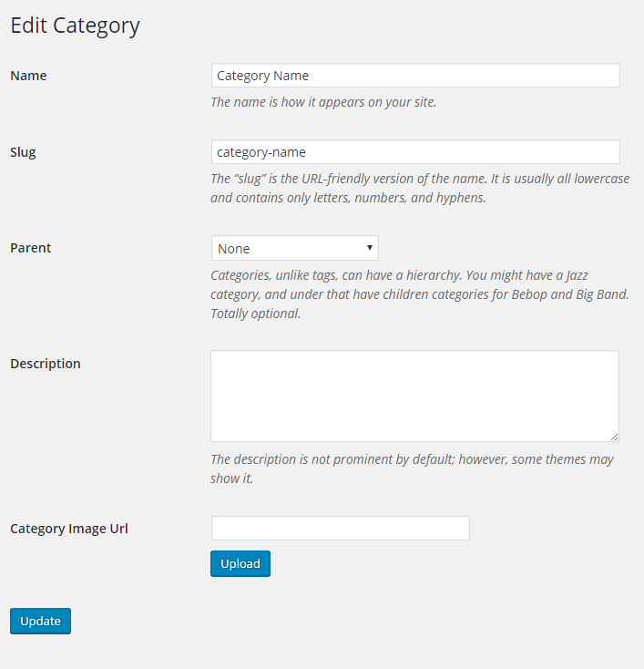Click the 'None' value in Parent selector

coord(234,249)
